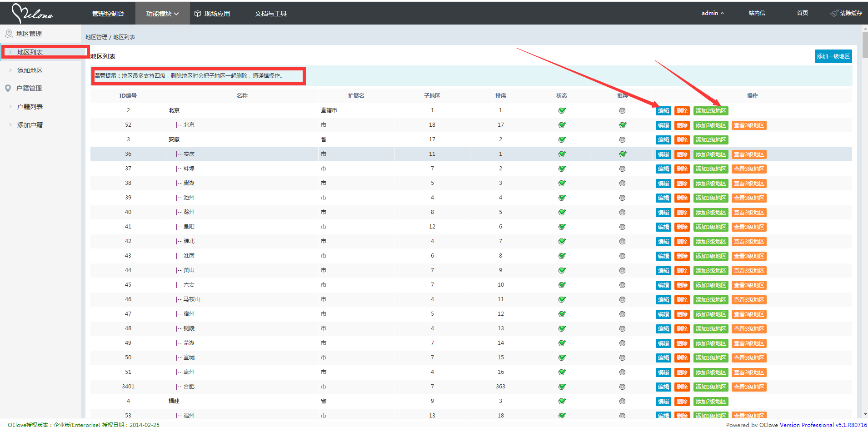Image resolution: width=868 pixels, height=427 pixels.
Task: Click 添加2级地区 for 北京 row
Action: coord(711,111)
